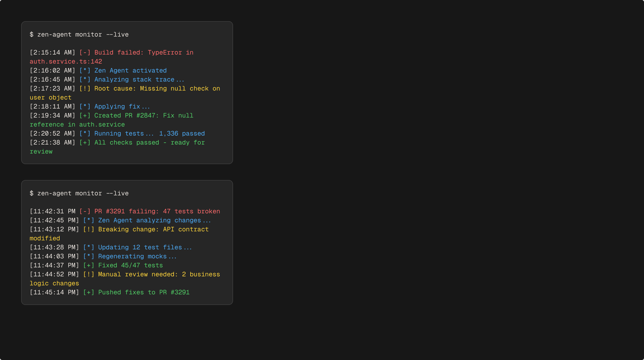Click the Analyzing stack trace log line
Viewport: 644px width, 360px height.
[139, 79]
